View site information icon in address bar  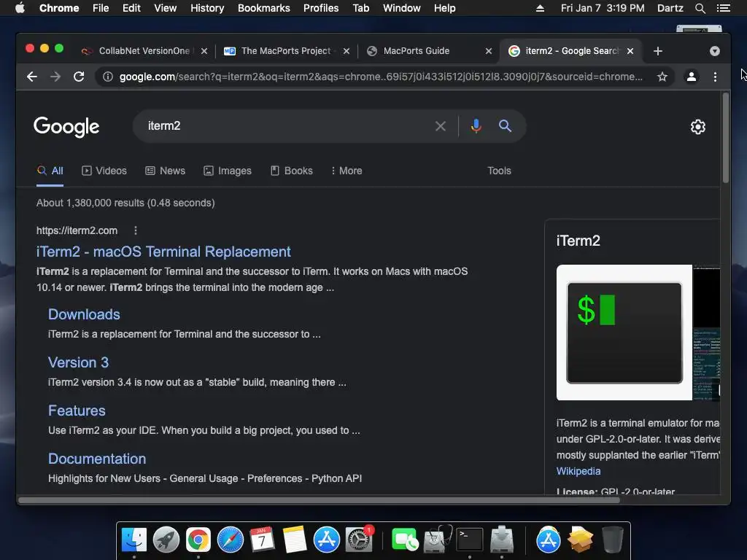(x=108, y=77)
